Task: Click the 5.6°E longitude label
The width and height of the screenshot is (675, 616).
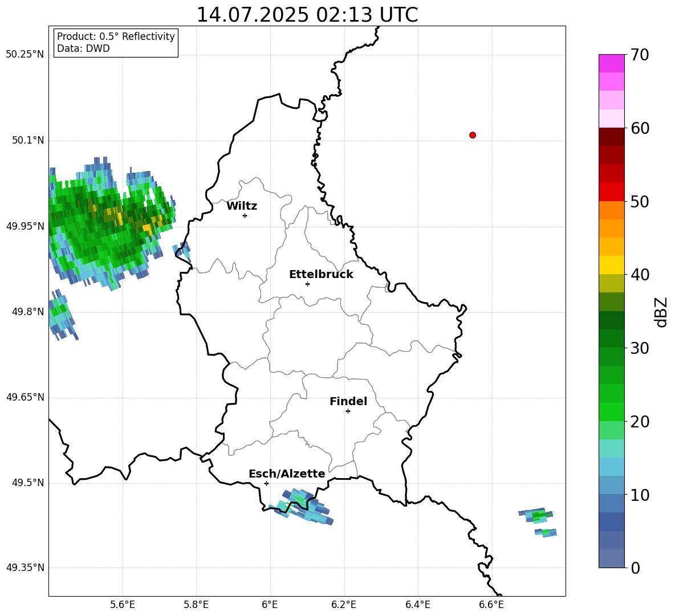Action: click(x=123, y=605)
